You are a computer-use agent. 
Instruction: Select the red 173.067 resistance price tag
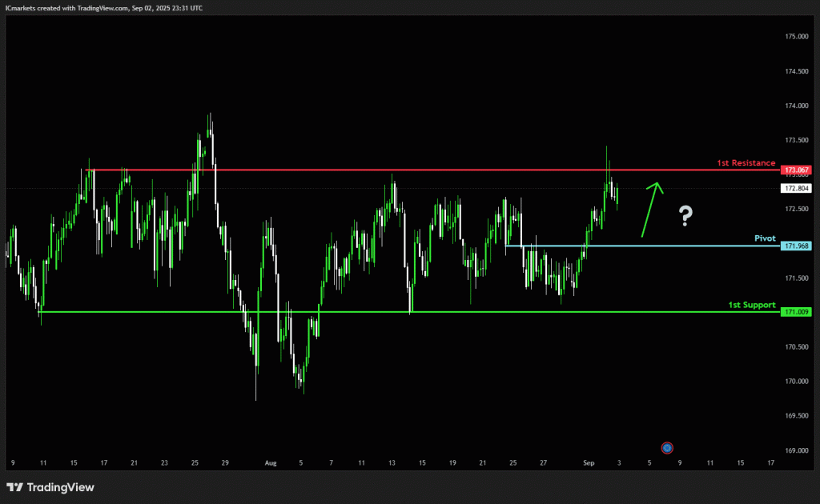pyautogui.click(x=796, y=170)
